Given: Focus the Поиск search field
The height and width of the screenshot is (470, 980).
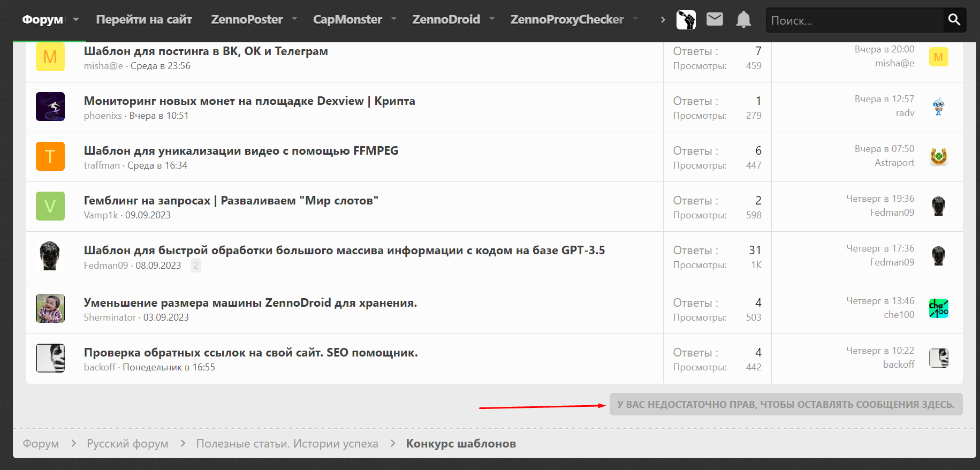Looking at the screenshot, I should coord(855,20).
